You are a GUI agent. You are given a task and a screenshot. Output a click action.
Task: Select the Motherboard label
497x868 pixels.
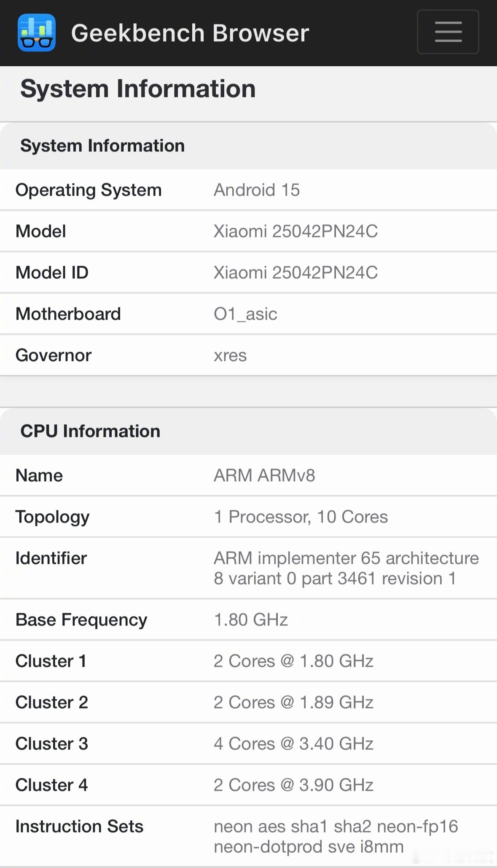tap(68, 314)
